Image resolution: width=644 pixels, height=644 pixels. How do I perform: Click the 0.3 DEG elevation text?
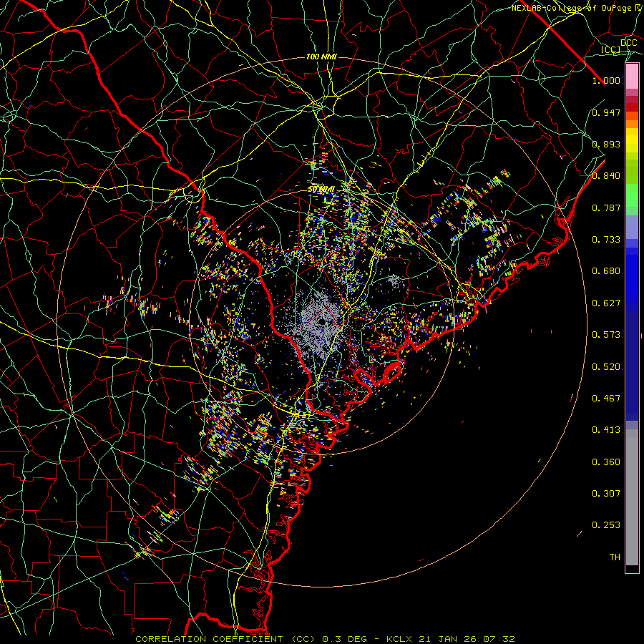(x=344, y=639)
